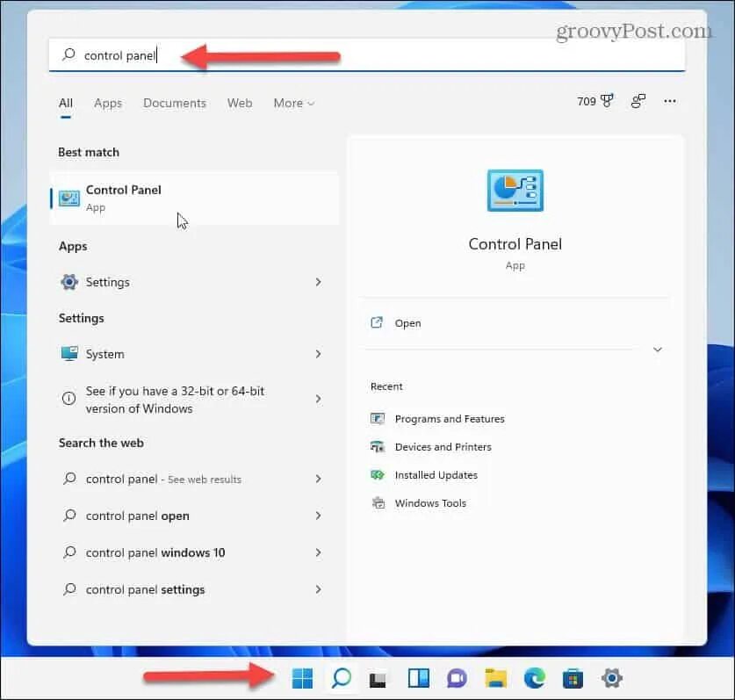Select 'control panel windows 10' web suggestion
735x700 pixels.
click(194, 552)
